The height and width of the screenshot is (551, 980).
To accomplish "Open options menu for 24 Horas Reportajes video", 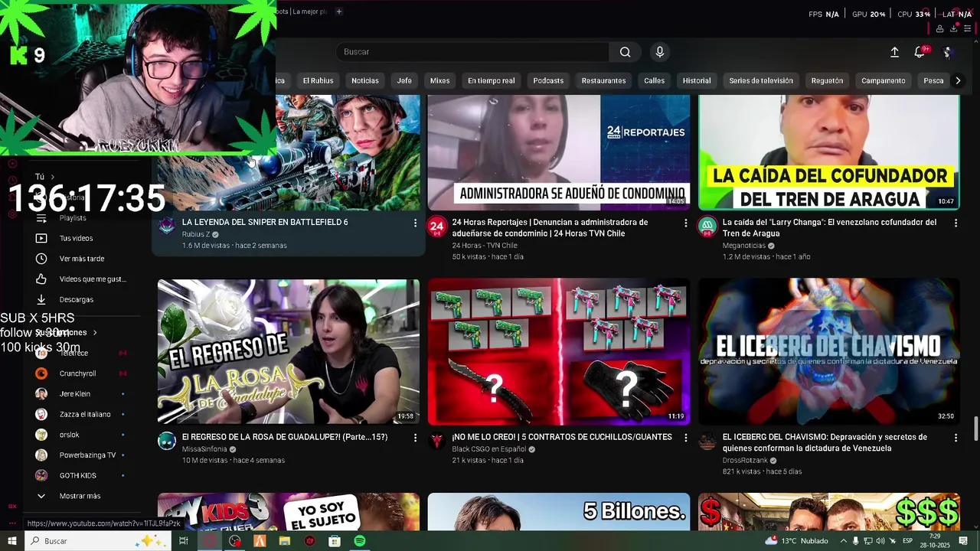I will (685, 223).
